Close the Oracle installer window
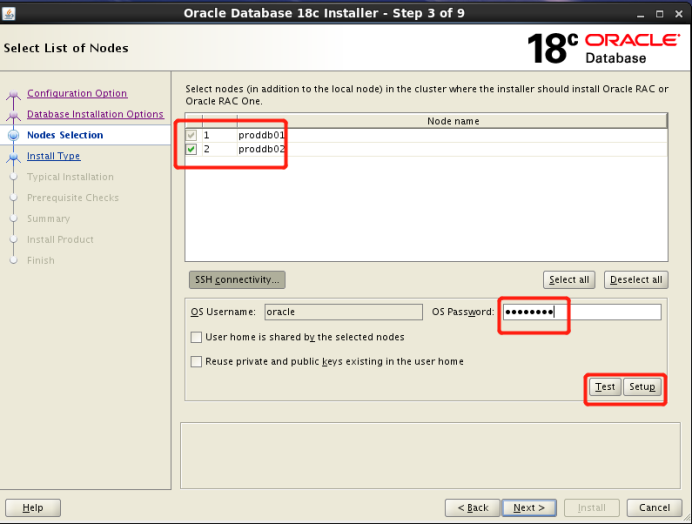692x524 pixels. (679, 14)
